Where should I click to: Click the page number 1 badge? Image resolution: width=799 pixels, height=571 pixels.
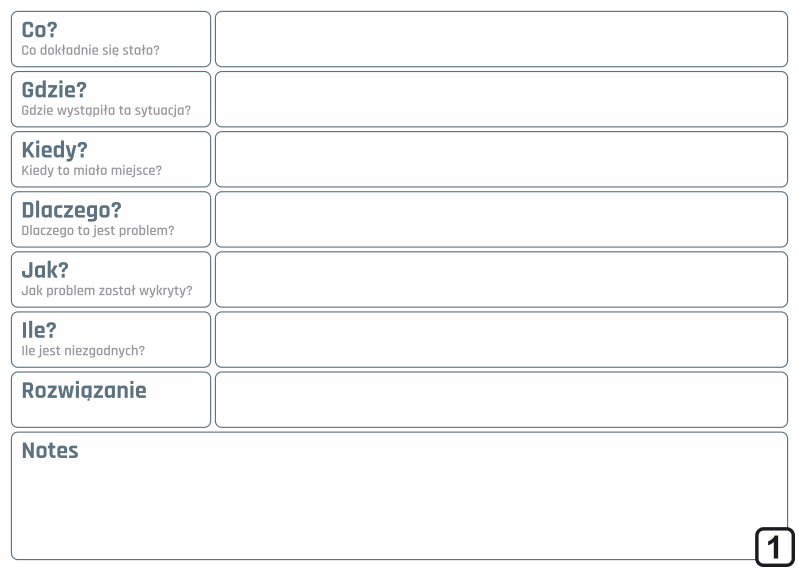(775, 547)
